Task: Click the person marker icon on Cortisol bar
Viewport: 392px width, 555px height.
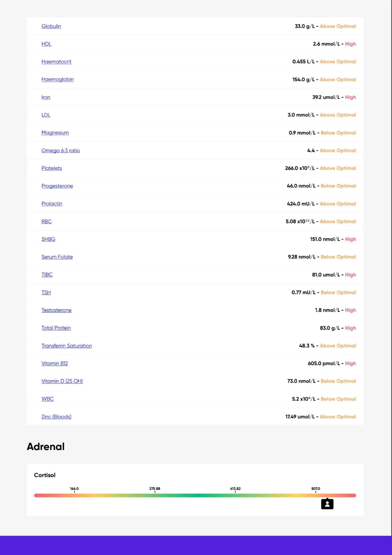Action: click(327, 504)
